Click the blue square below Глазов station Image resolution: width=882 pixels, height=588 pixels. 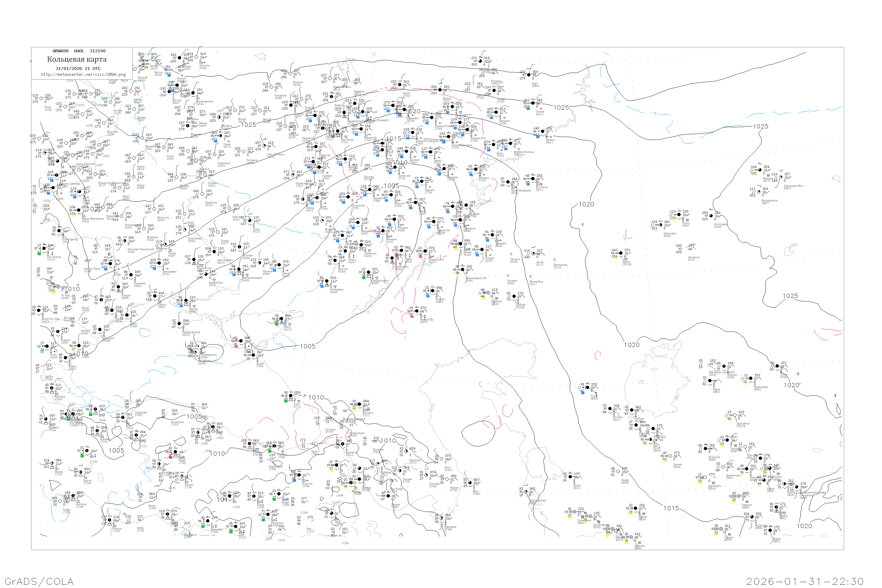pyautogui.click(x=528, y=108)
